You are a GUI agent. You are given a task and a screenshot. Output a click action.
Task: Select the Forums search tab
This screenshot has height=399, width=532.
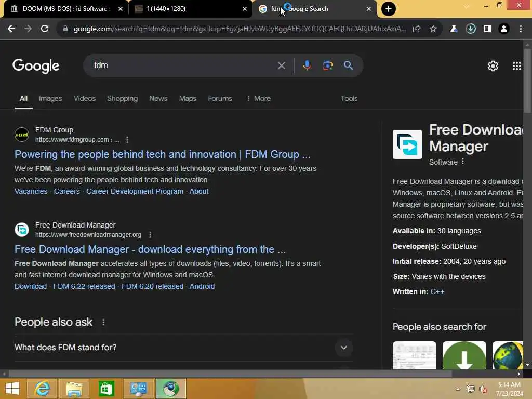[220, 98]
